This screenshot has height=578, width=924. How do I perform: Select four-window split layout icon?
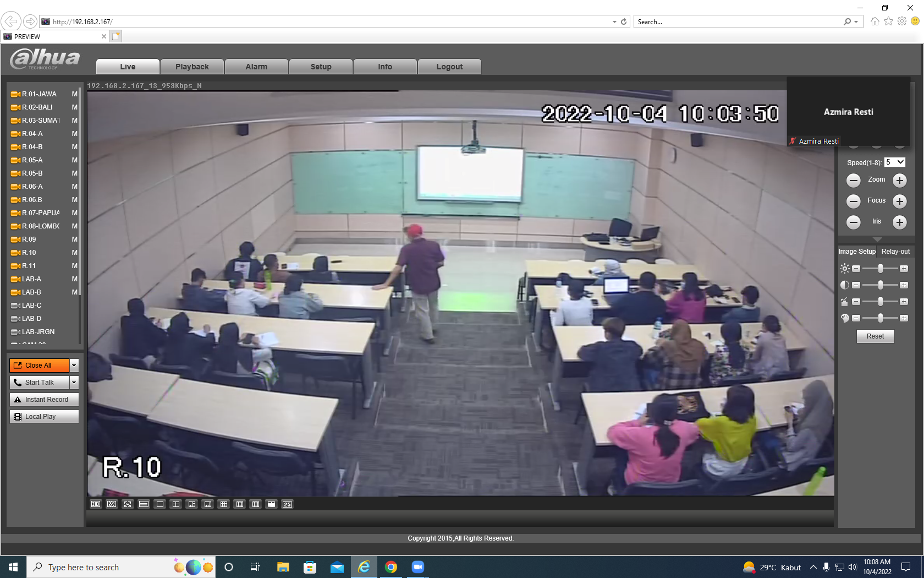click(x=175, y=504)
